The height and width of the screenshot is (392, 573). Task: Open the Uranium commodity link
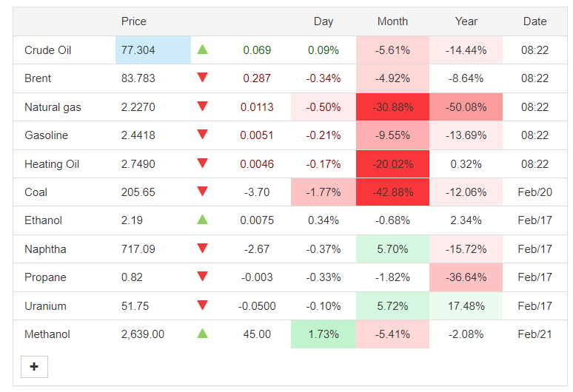(45, 306)
